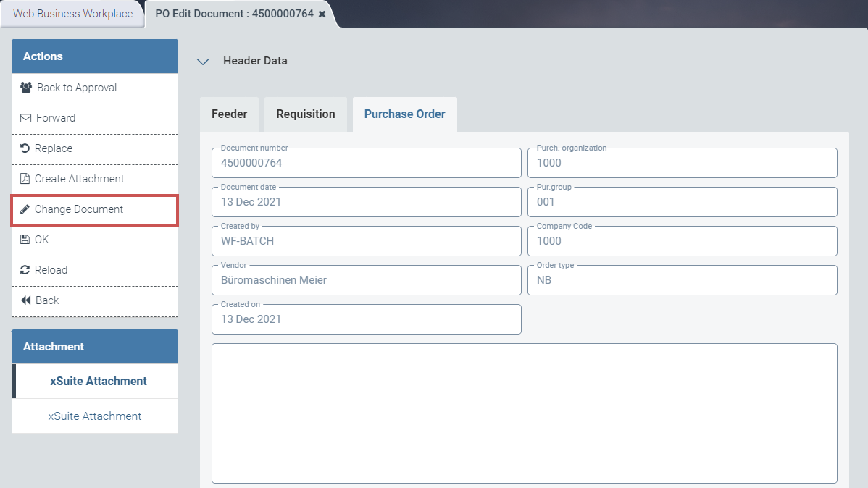The height and width of the screenshot is (488, 868).
Task: Collapse the Header Data section chevron
Action: pyautogui.click(x=202, y=62)
